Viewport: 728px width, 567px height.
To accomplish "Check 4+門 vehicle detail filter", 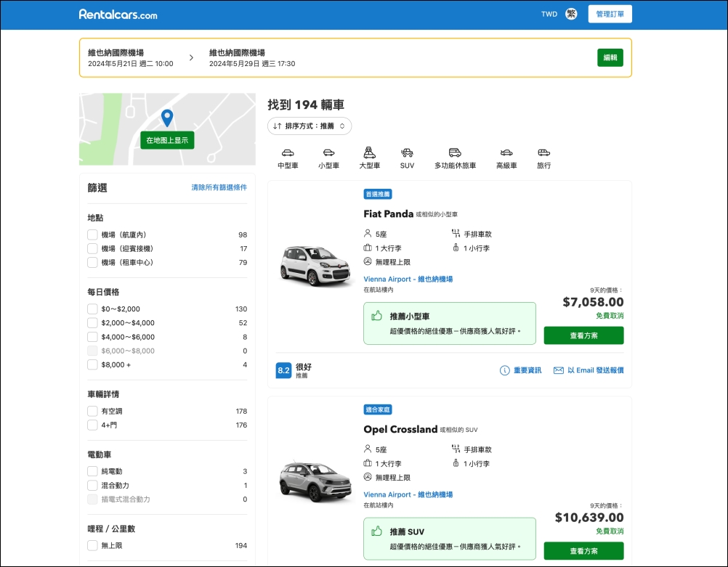I will (92, 425).
